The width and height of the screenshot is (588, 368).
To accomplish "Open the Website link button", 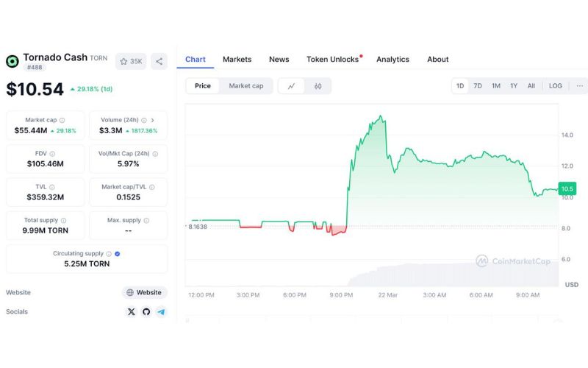I will pyautogui.click(x=144, y=292).
